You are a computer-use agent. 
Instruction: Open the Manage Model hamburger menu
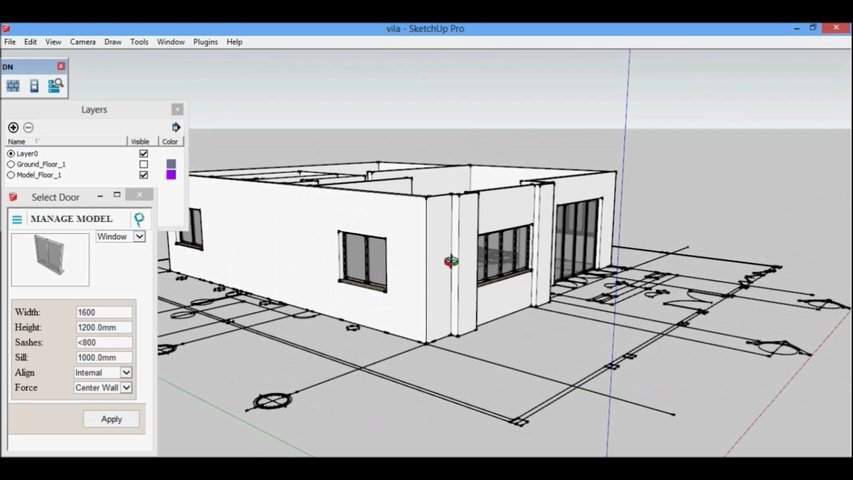(17, 219)
